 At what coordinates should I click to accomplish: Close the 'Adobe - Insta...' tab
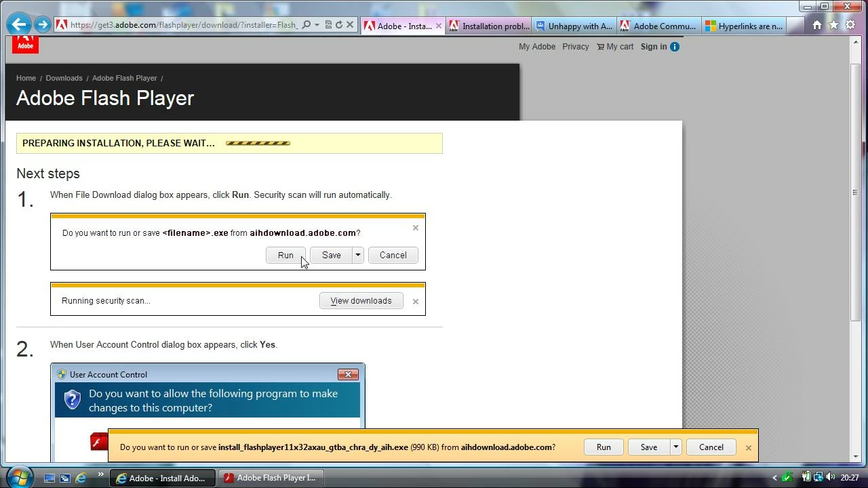[438, 26]
